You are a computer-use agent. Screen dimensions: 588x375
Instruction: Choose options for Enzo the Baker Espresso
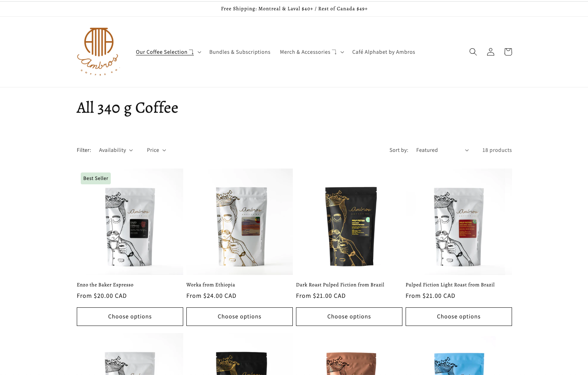pyautogui.click(x=130, y=316)
